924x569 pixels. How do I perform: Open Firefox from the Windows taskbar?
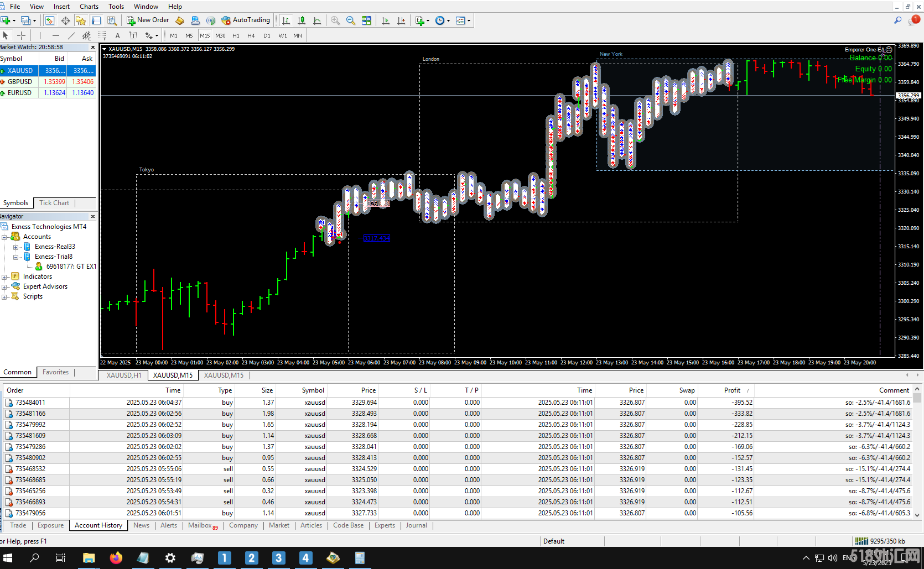(x=116, y=558)
